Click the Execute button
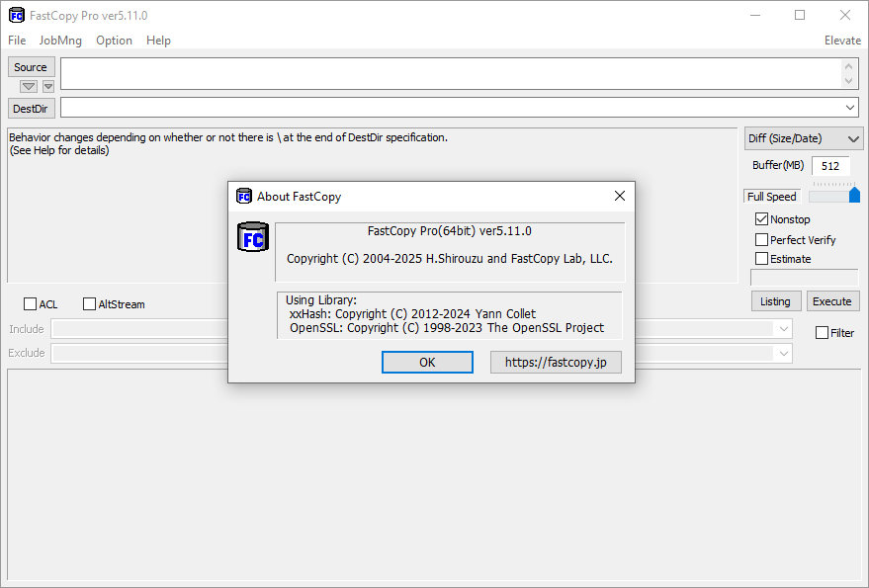 point(832,301)
